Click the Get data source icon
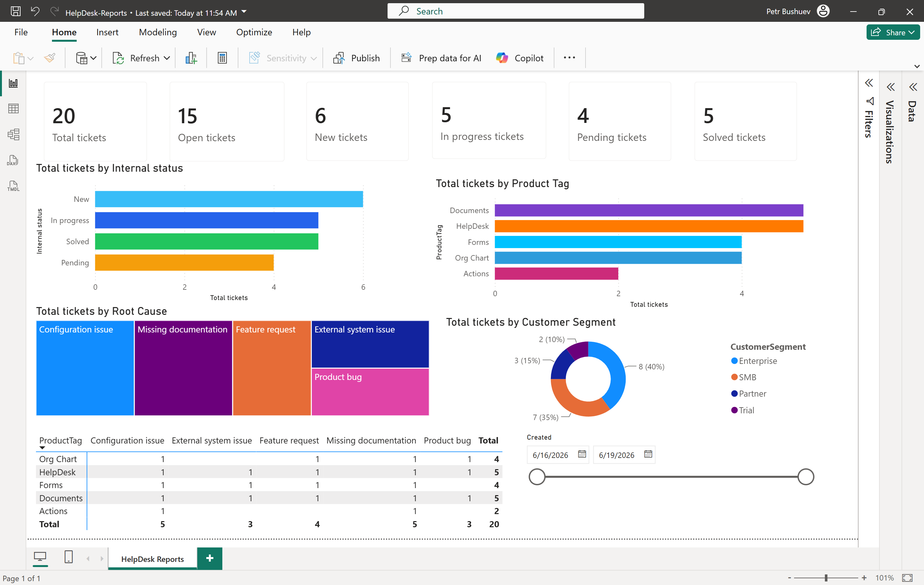Screen dimensions: 924x585 coord(81,58)
